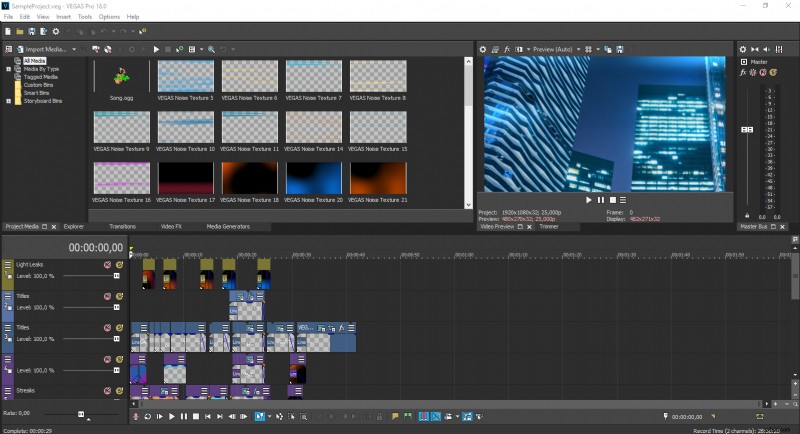Open the Light Leaks track menu icon

(8, 265)
